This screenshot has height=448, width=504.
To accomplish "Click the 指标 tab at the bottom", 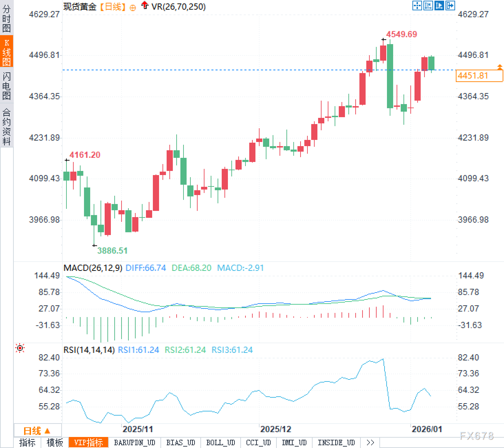I will pyautogui.click(x=27, y=442).
